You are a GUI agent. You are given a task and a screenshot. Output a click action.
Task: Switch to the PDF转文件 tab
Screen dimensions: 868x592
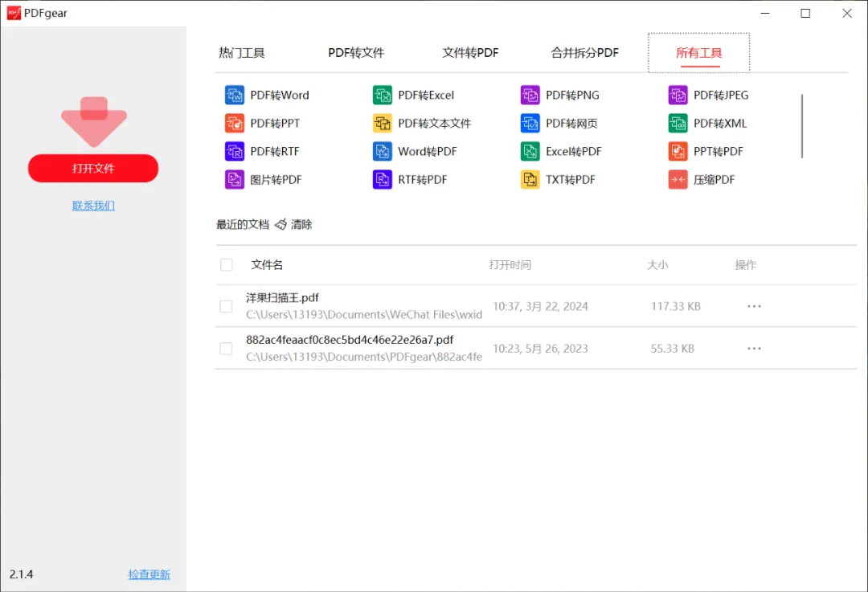pyautogui.click(x=356, y=52)
